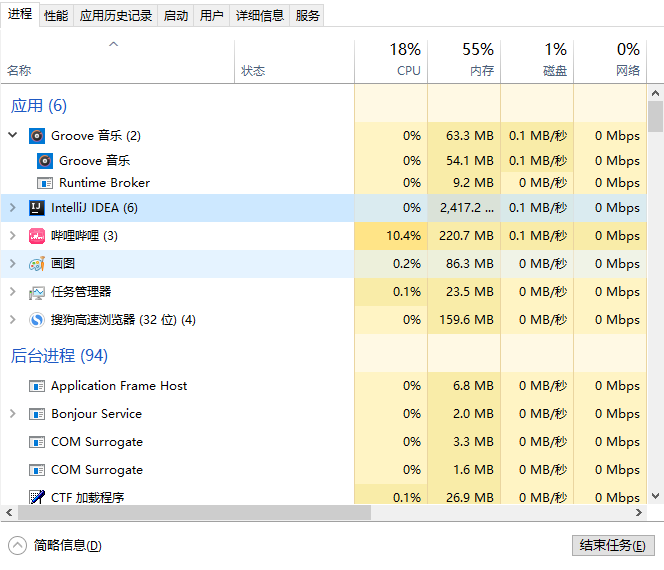Click the Groove 音乐 app icon
Image resolution: width=664 pixels, height=570 pixels.
[36, 136]
